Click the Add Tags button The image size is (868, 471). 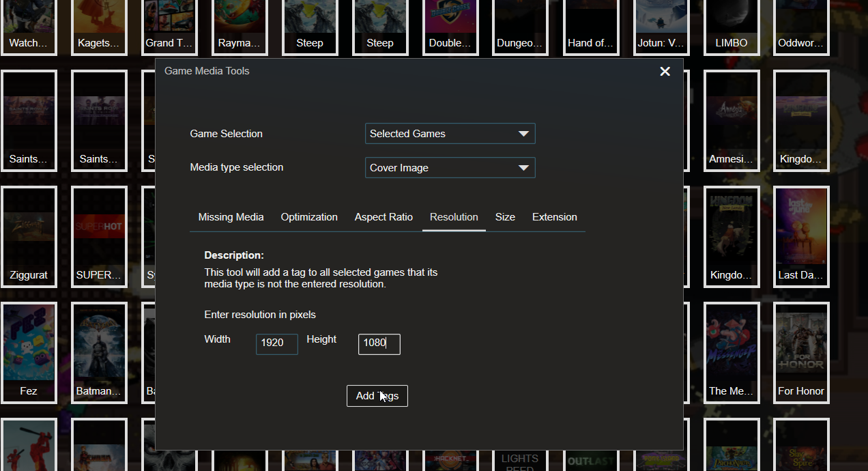377,396
